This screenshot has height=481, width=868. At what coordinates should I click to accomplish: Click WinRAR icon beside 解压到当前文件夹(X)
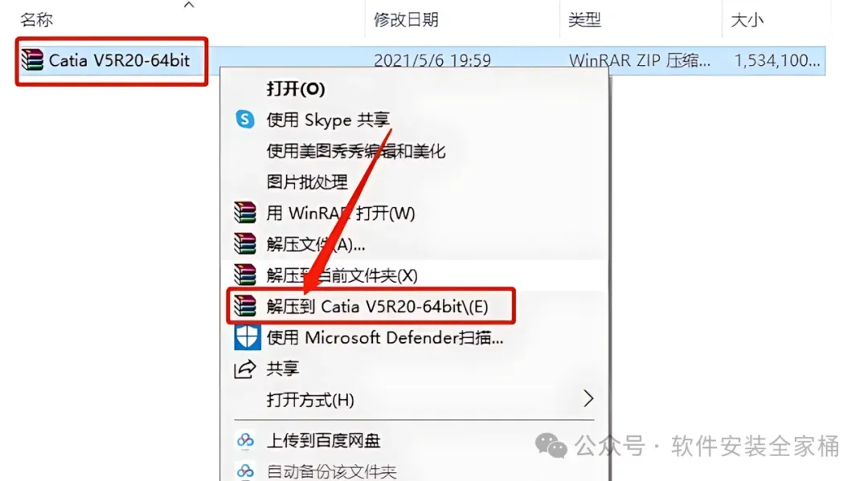pyautogui.click(x=244, y=275)
